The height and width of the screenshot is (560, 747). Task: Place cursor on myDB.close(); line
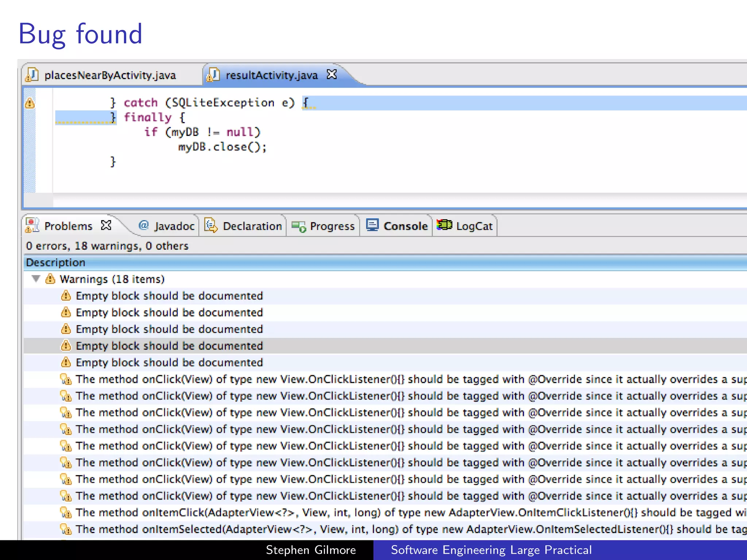pos(222,147)
